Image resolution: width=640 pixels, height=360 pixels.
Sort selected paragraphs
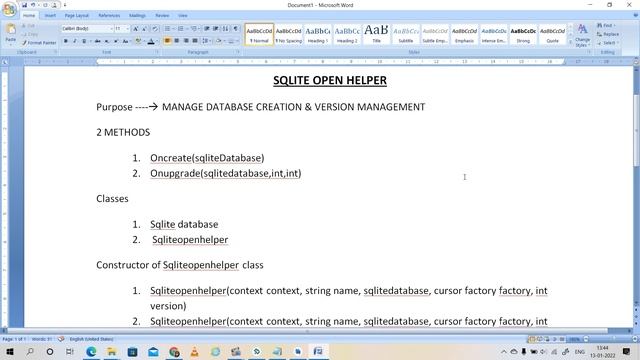(x=226, y=29)
